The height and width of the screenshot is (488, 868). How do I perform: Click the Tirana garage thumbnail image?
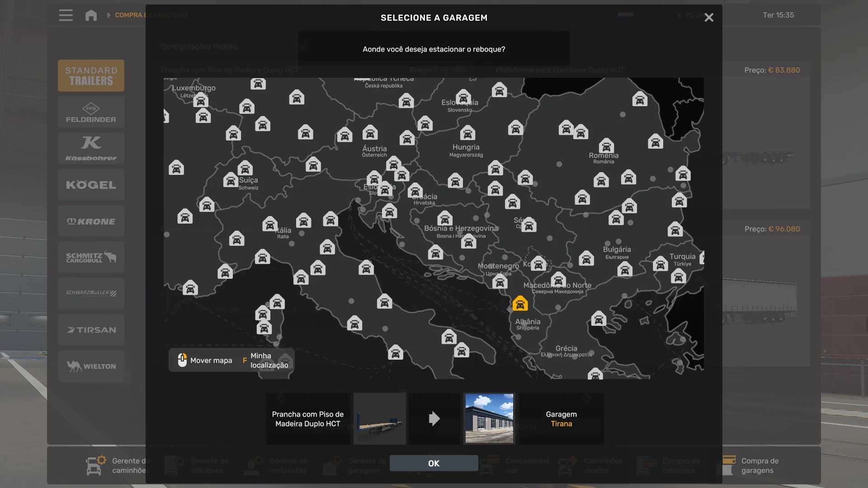[489, 418]
